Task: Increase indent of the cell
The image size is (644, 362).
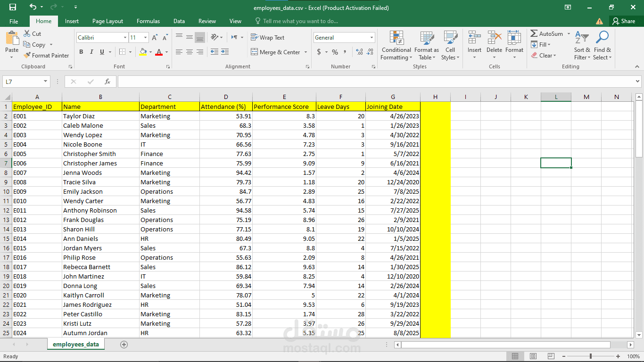Action: point(225,52)
